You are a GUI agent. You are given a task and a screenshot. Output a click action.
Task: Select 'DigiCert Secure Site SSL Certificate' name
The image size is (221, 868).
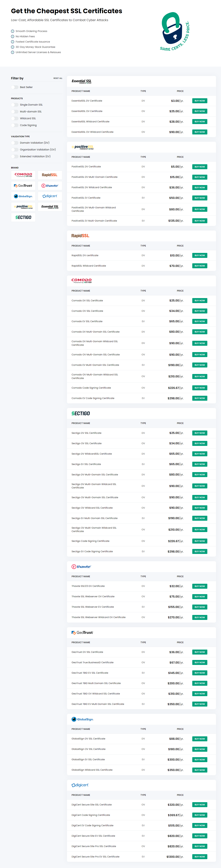92,805
